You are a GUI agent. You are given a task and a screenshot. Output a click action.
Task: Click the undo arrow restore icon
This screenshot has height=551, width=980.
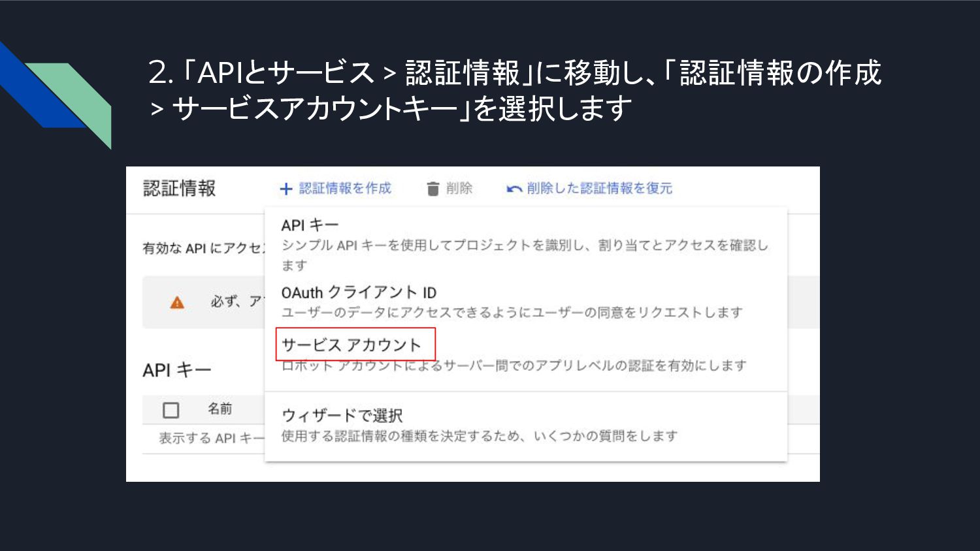514,189
